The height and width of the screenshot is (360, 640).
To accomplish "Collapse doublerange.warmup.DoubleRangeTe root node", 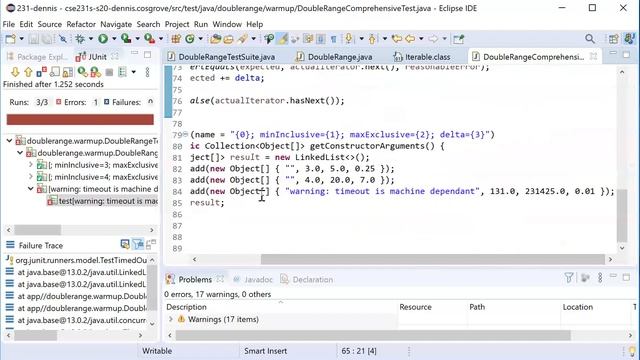I will tap(9, 141).
